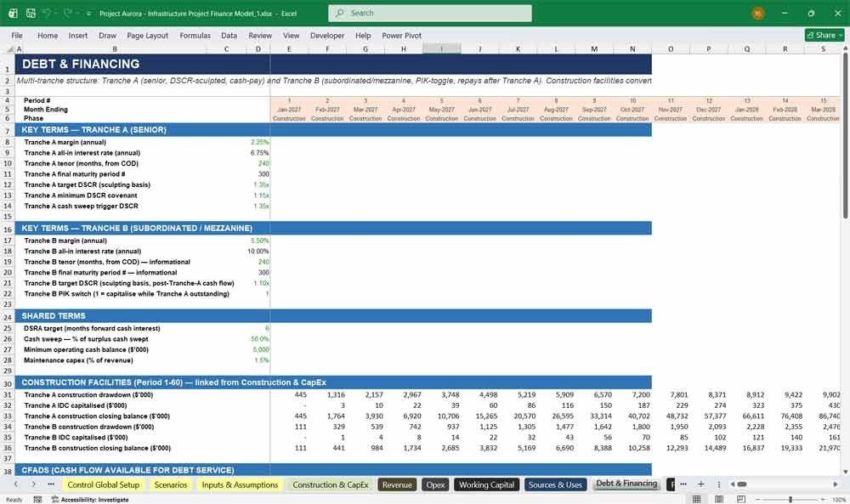Open the Power Pivot tab
The image size is (850, 504).
402,35
